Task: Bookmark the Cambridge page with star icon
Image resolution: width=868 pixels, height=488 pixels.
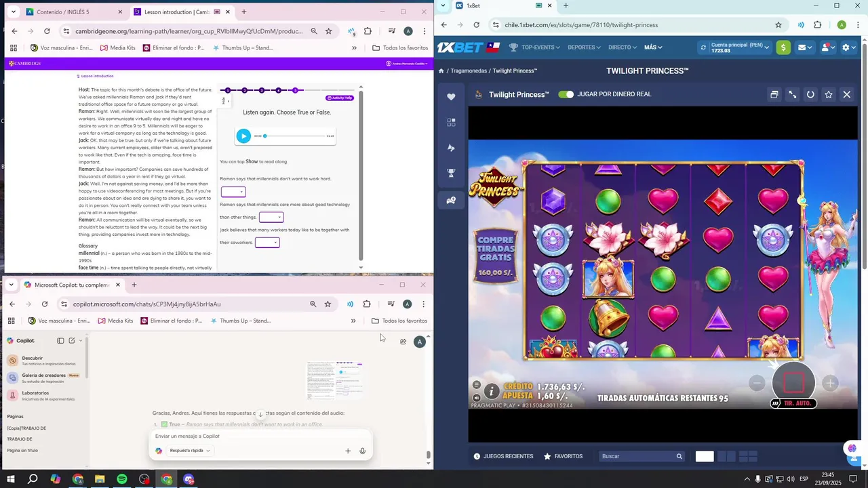Action: (x=328, y=31)
